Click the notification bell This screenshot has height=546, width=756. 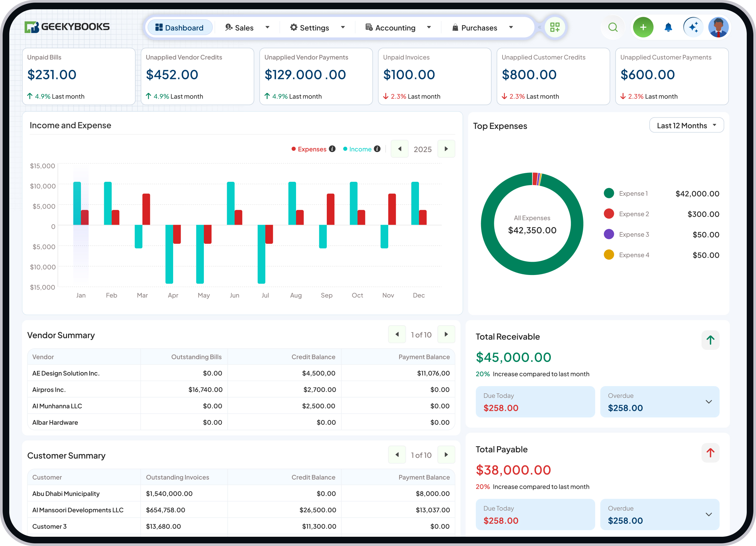(x=668, y=27)
